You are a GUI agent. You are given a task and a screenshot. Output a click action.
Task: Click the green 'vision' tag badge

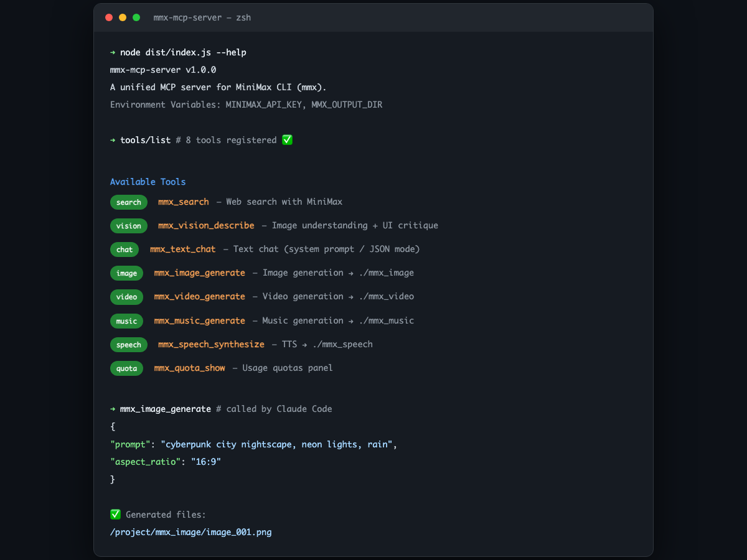click(129, 226)
